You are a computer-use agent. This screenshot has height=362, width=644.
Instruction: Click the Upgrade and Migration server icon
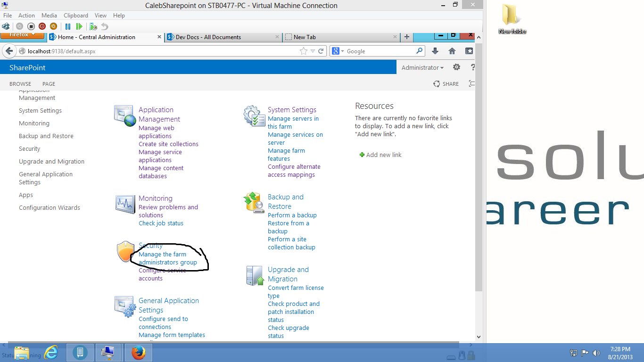pos(255,276)
